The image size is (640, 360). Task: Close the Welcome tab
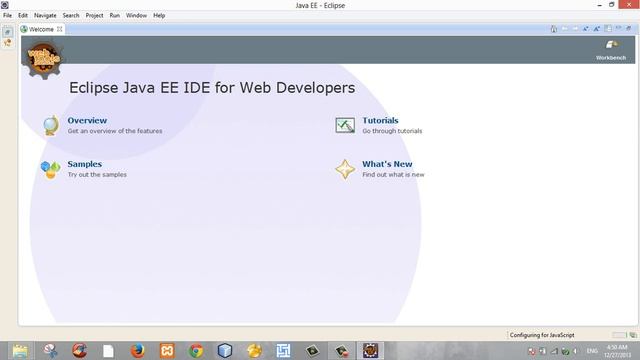60,29
